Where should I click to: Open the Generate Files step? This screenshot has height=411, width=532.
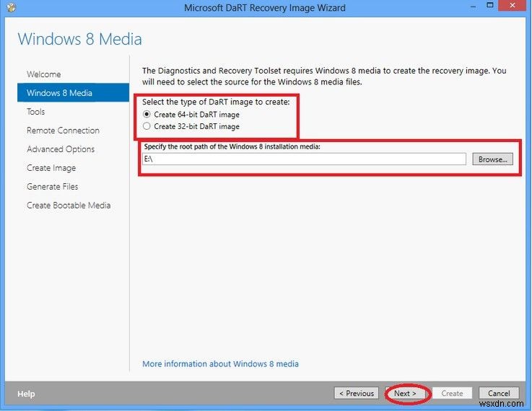tap(52, 187)
